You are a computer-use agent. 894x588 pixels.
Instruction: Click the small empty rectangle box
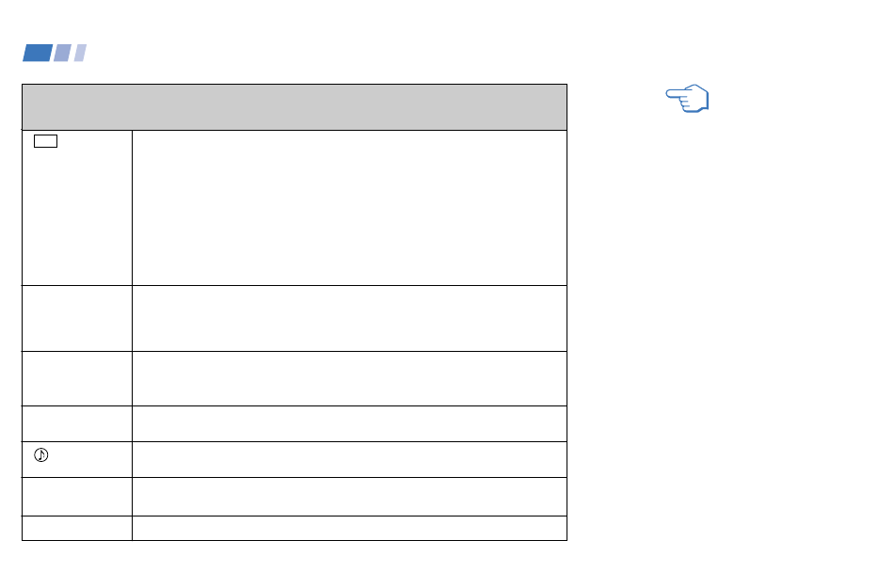pyautogui.click(x=45, y=141)
